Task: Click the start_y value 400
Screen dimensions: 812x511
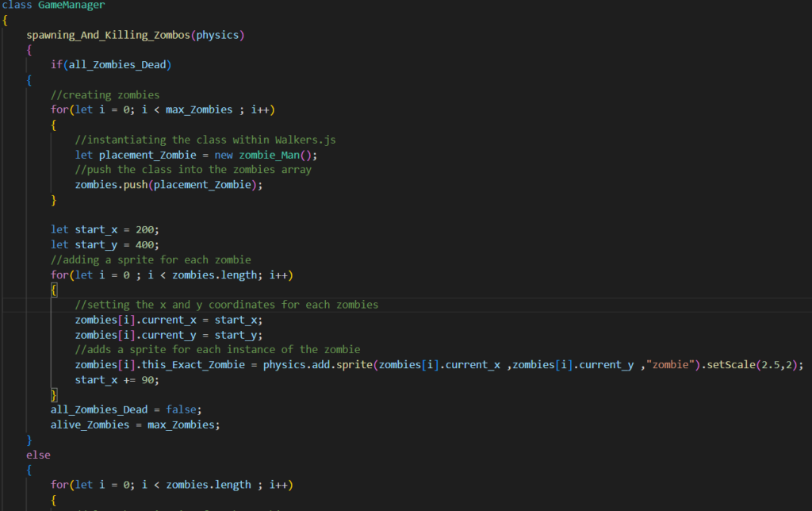Action: [145, 244]
